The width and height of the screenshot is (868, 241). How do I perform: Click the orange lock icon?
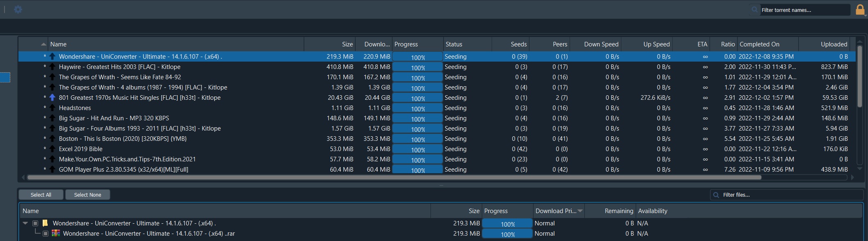[860, 9]
